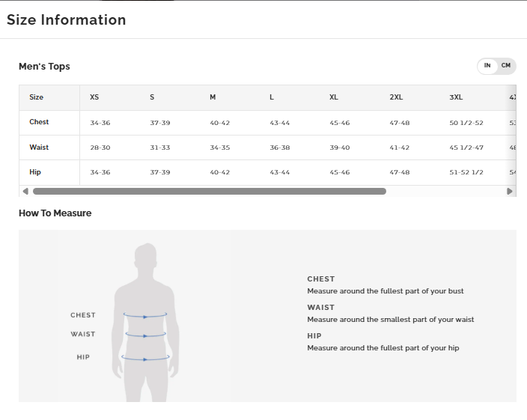Click the L waist value 36-38

click(x=280, y=147)
